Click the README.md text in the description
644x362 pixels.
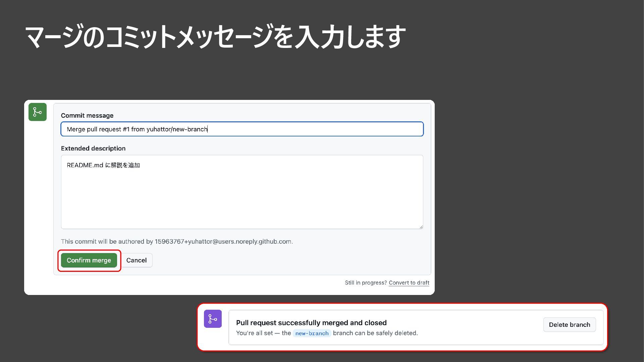[85, 165]
